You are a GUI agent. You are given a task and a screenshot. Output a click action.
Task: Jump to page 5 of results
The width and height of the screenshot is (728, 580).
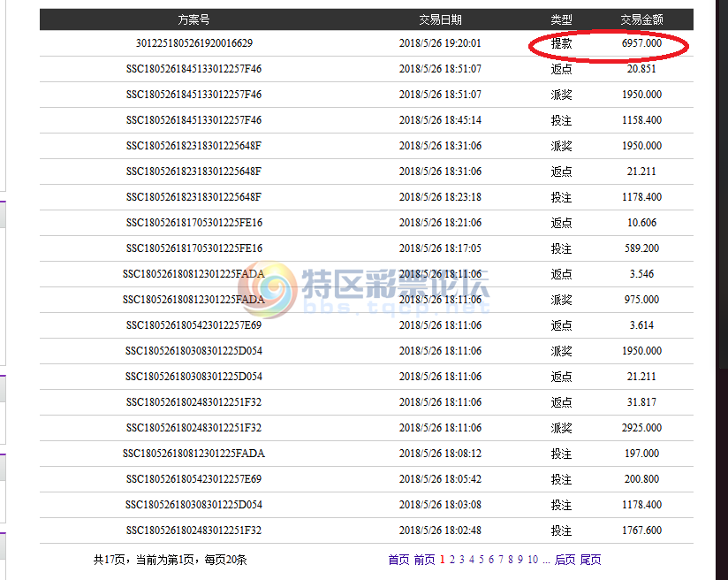481,560
